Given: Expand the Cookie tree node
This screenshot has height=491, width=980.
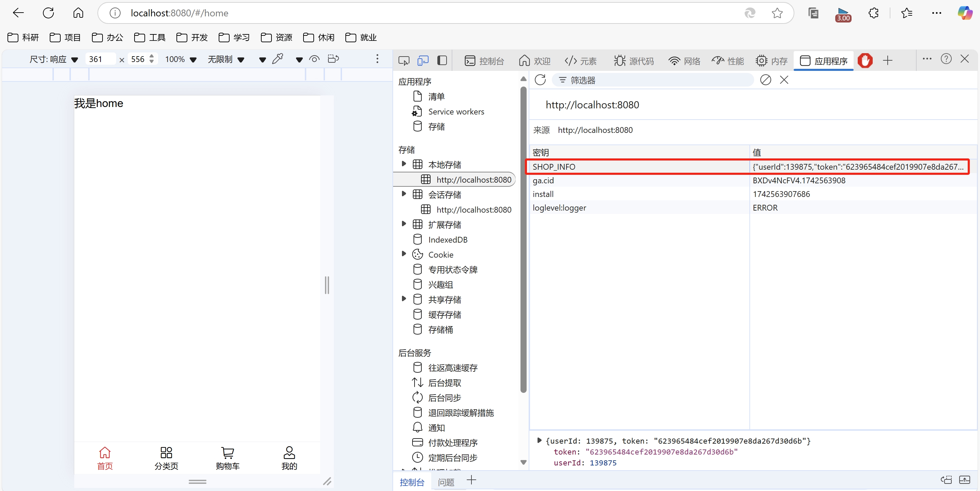Looking at the screenshot, I should tap(404, 254).
